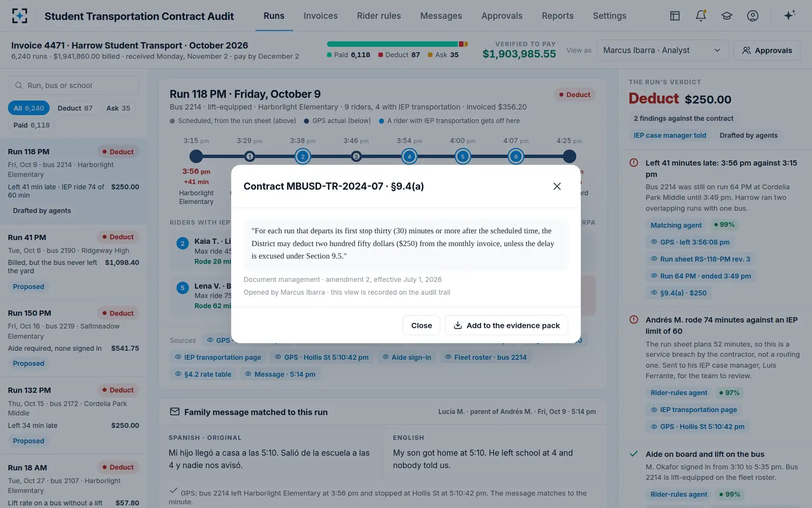View the GPS left 3:56:08 pm source

coord(690,242)
